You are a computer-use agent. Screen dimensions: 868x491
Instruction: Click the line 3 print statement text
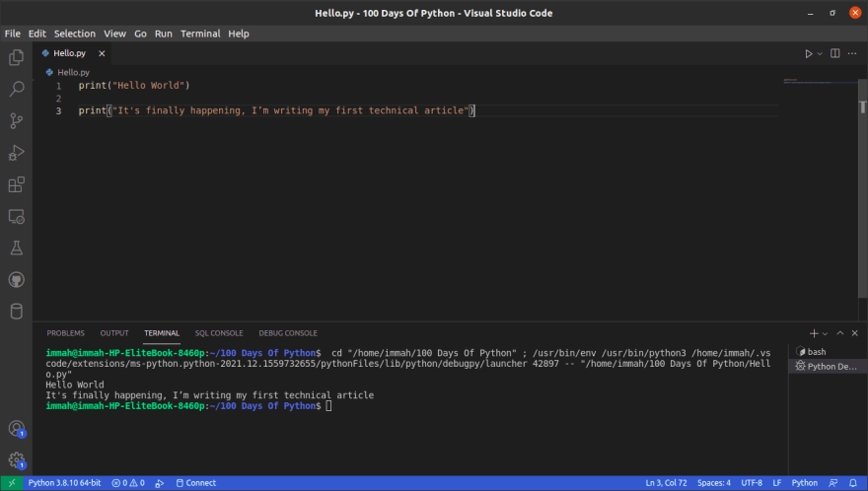click(x=277, y=110)
